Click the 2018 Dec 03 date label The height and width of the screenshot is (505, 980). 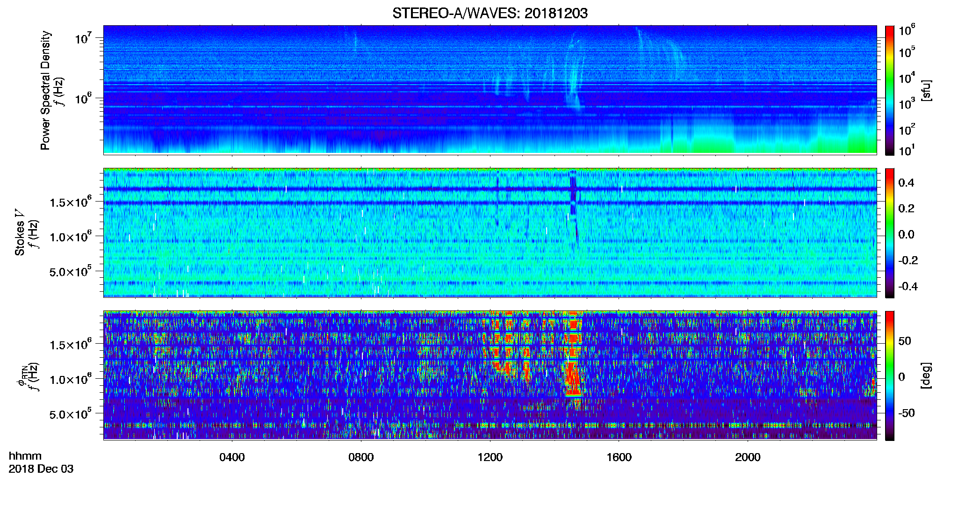(x=41, y=469)
